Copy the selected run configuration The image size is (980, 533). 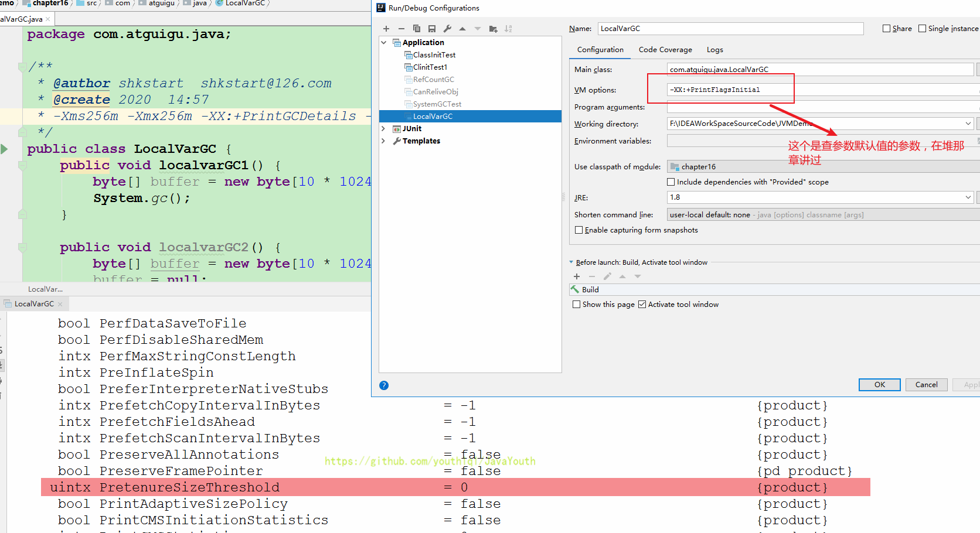click(417, 29)
